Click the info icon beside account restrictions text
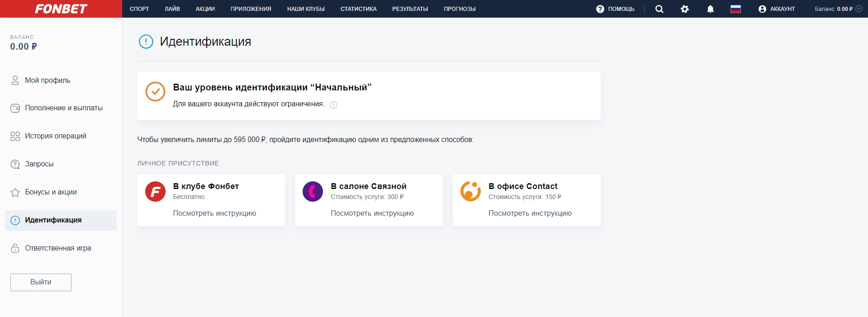 [x=333, y=105]
